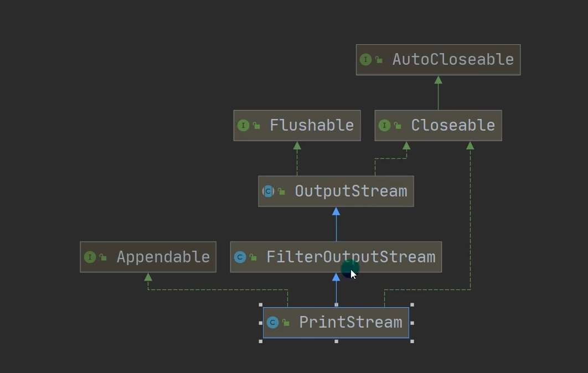Select the FilterOutputStream class name
Screen dimensions: 588x373
[x=350, y=257]
